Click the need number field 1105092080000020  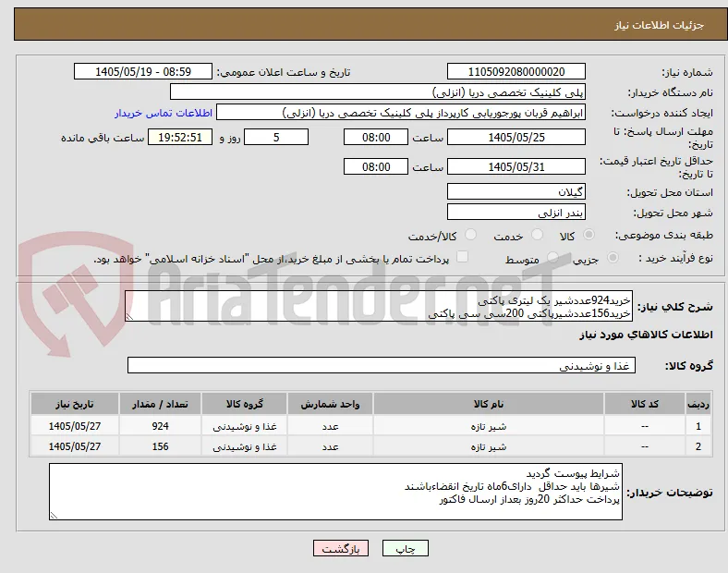(x=516, y=71)
